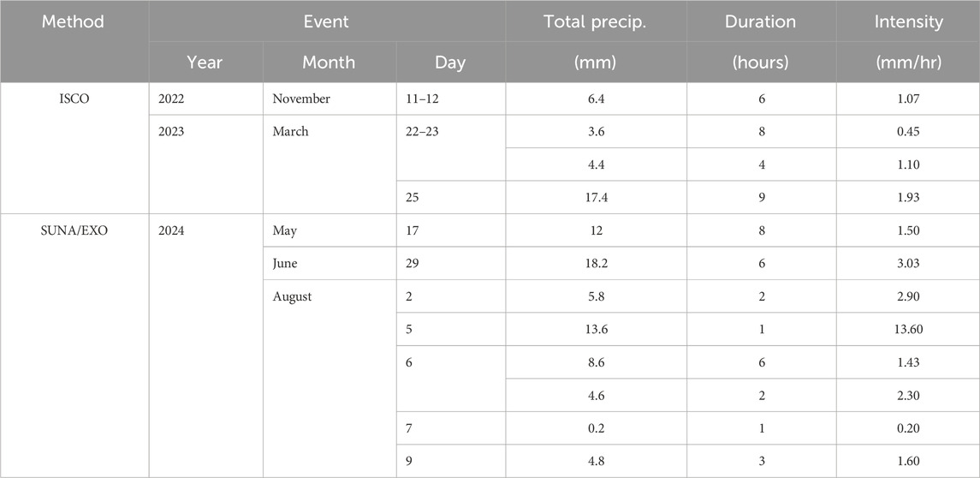Screen dimensions: 980x478
Task: Click the SUNA/EXO method cell
Action: point(74,230)
